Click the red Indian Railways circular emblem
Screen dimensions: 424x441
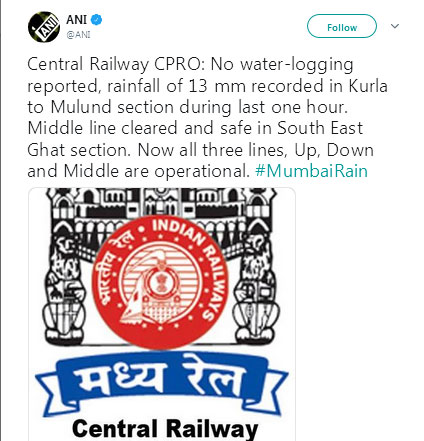[x=161, y=282]
